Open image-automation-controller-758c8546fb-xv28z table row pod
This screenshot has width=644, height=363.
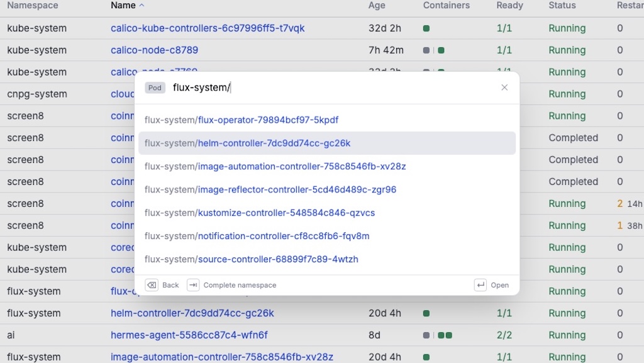tap(222, 357)
